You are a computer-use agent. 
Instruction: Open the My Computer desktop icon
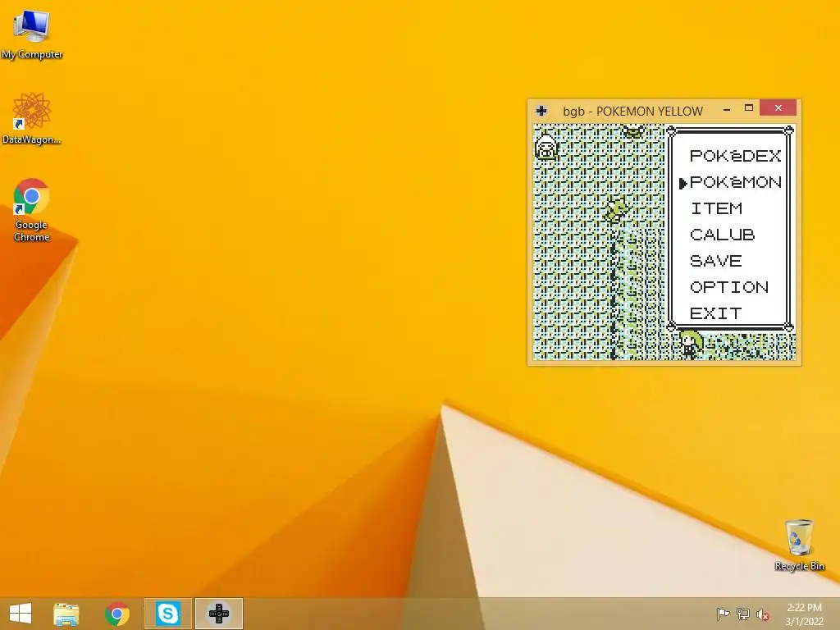(x=32, y=34)
